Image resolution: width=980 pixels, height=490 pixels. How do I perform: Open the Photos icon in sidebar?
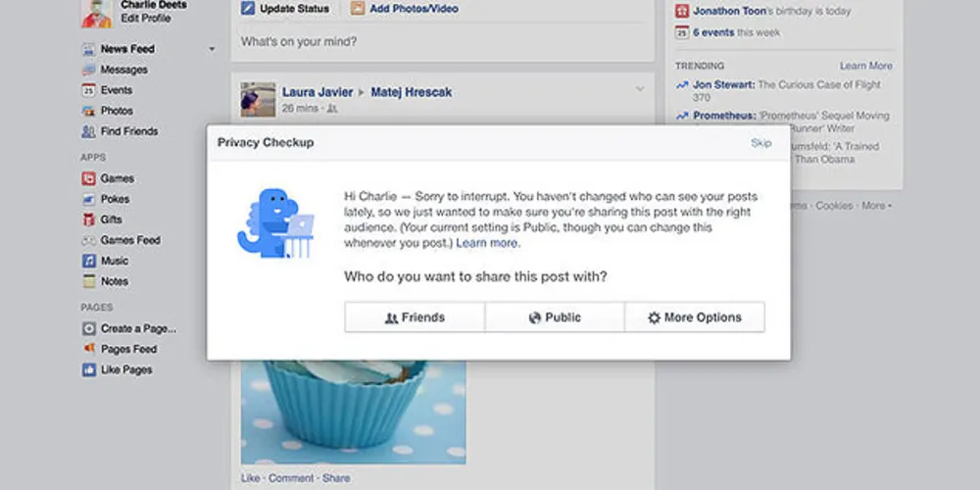89,111
